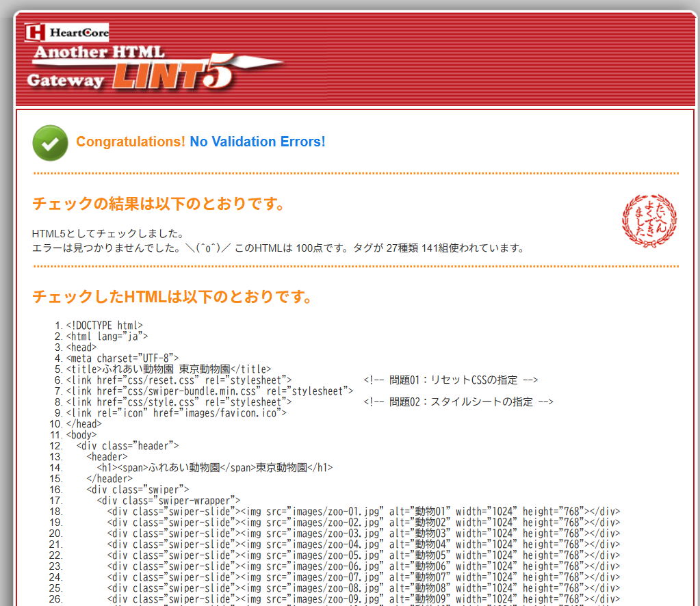Click the meta charset UTF-8 code line
700x606 pixels.
point(122,358)
